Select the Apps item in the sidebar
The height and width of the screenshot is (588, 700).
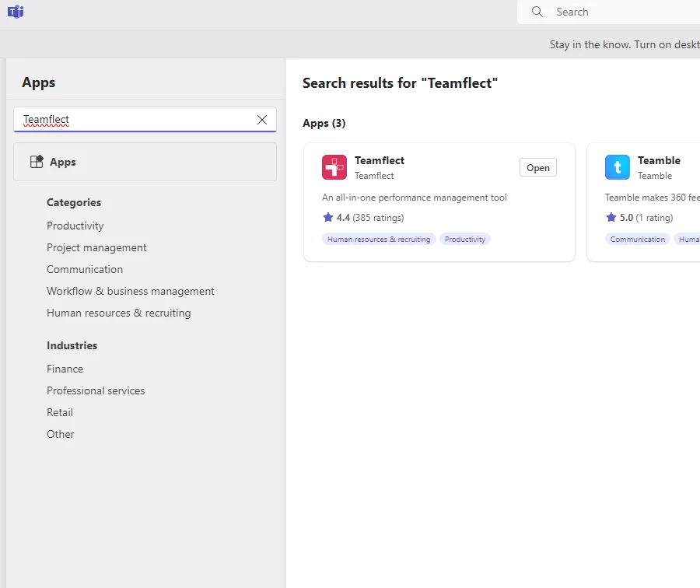tap(145, 162)
